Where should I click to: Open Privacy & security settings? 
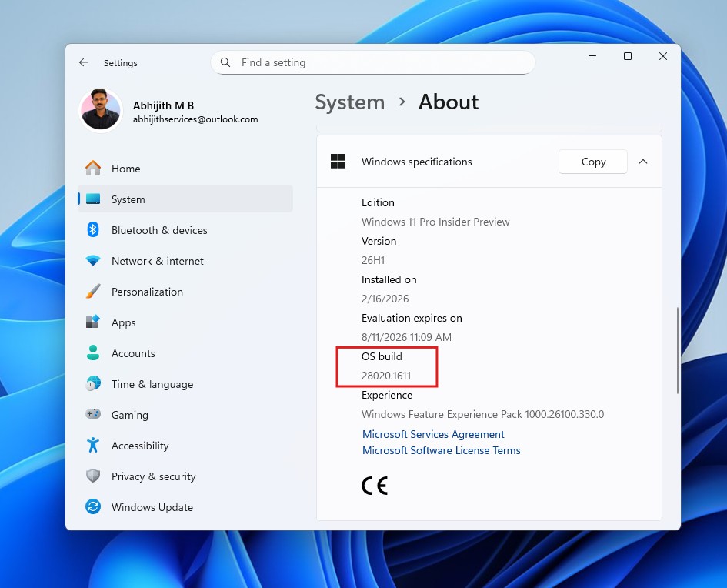(154, 476)
